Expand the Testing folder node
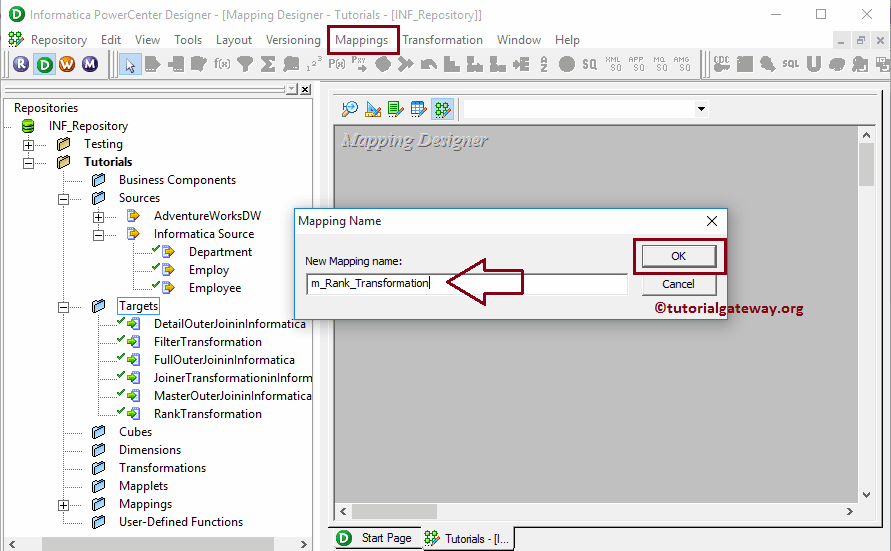 [28, 145]
